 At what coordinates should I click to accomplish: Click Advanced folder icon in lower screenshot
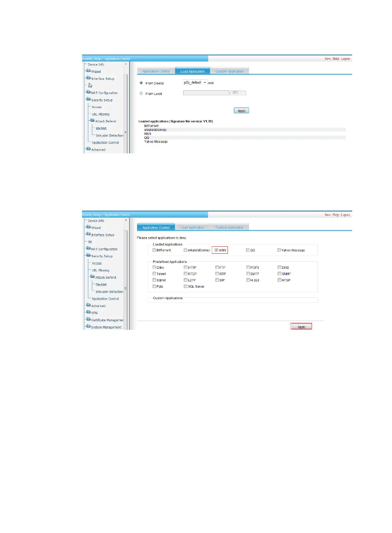88,305
